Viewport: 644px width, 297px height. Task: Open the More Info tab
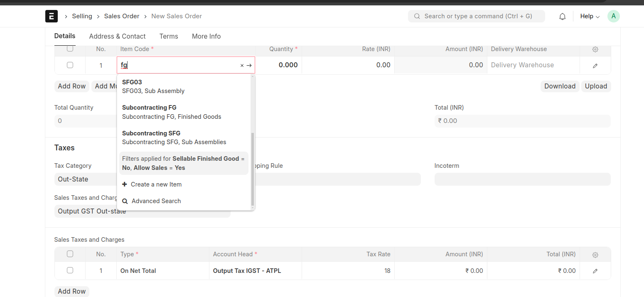[206, 37]
